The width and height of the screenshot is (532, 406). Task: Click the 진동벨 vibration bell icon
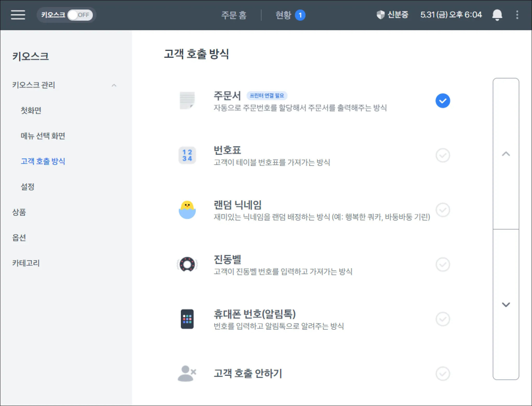point(187,264)
